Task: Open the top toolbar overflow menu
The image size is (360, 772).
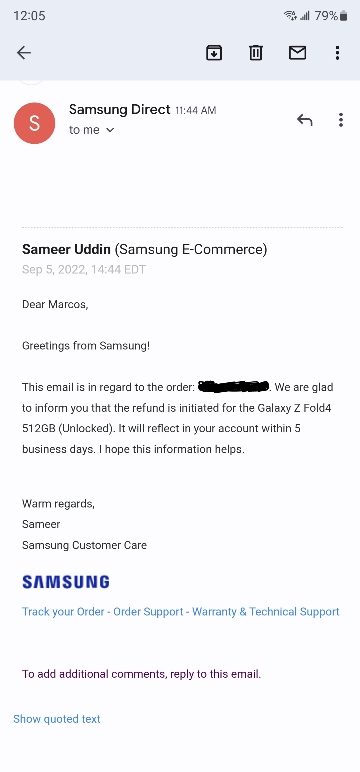Action: (337, 53)
